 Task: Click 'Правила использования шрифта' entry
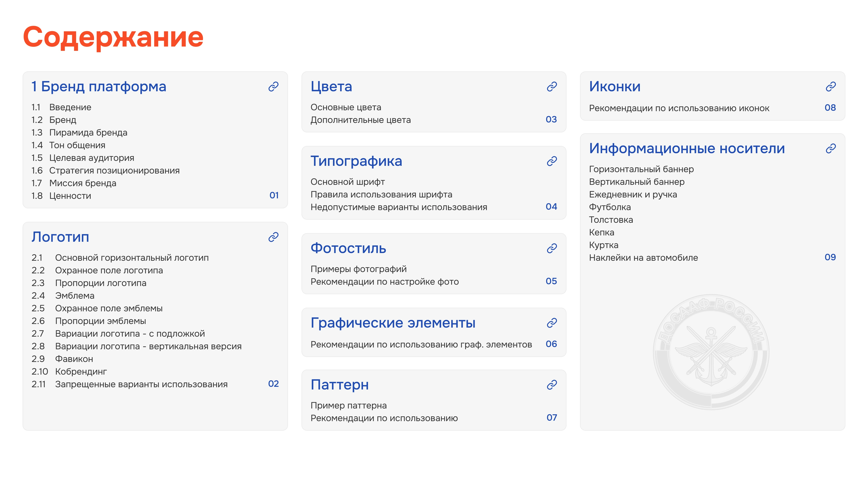(x=381, y=195)
